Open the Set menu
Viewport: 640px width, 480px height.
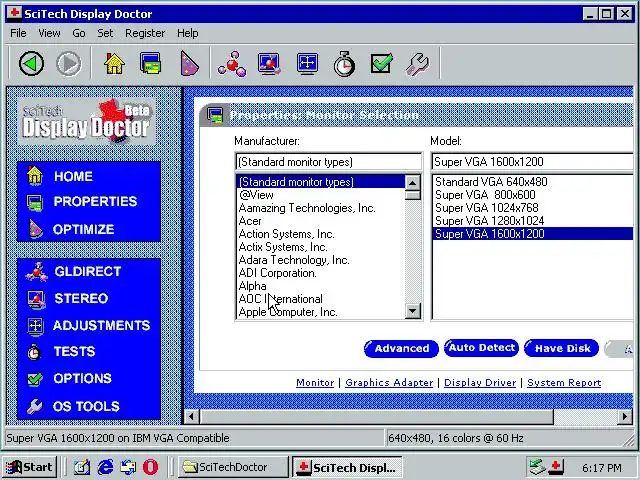105,33
